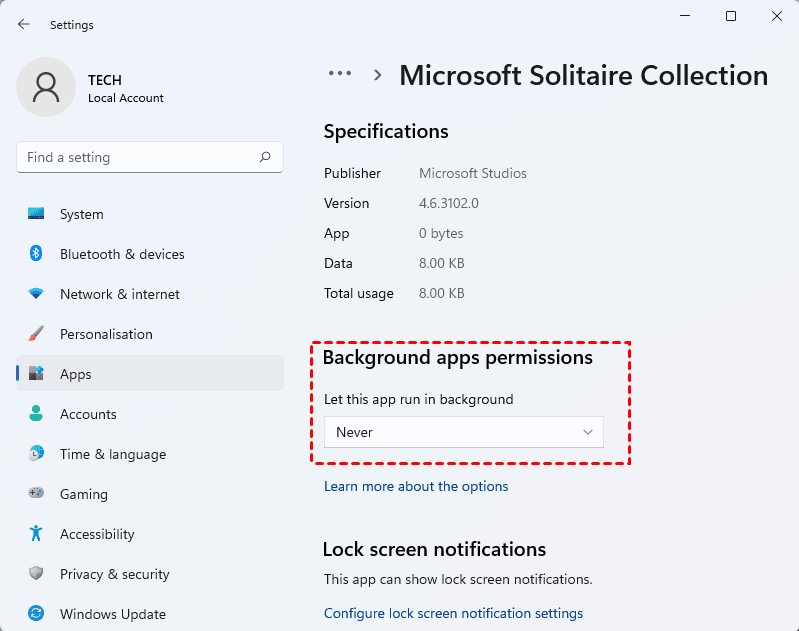The height and width of the screenshot is (631, 799).
Task: Open the Gaming settings section
Action: tap(83, 494)
